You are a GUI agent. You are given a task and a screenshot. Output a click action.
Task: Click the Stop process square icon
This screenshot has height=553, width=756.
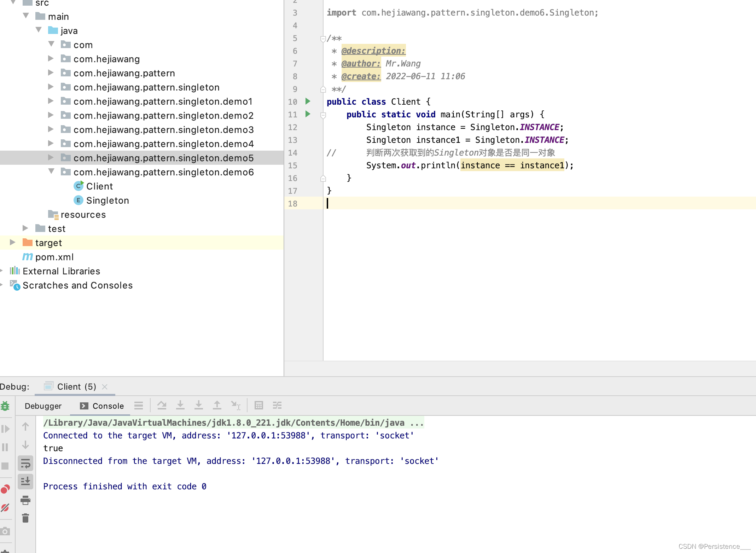click(x=5, y=466)
